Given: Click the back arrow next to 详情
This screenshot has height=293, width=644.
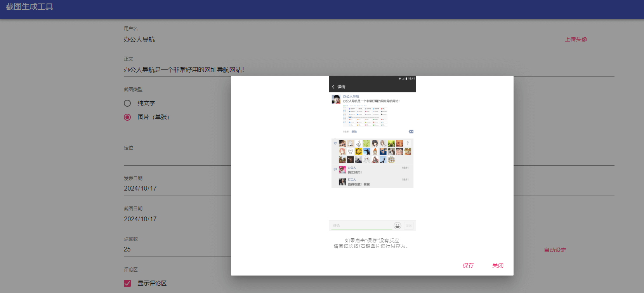Looking at the screenshot, I should [x=333, y=87].
